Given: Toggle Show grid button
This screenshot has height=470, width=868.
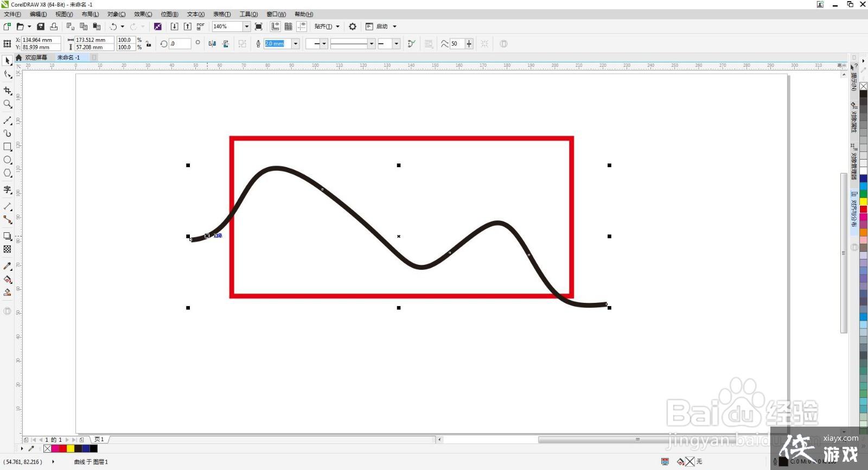Looking at the screenshot, I should (289, 26).
